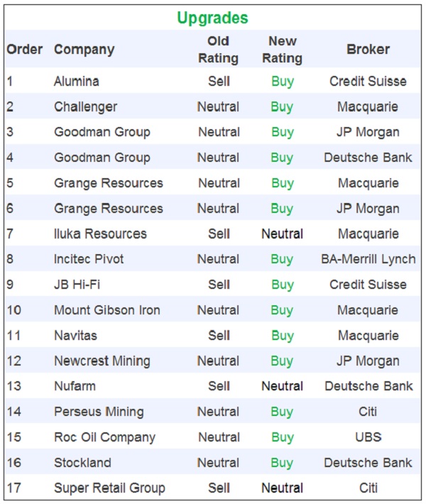This screenshot has height=504, width=426.
Task: Select JB Hi-Fi in the company column
Action: tap(77, 285)
